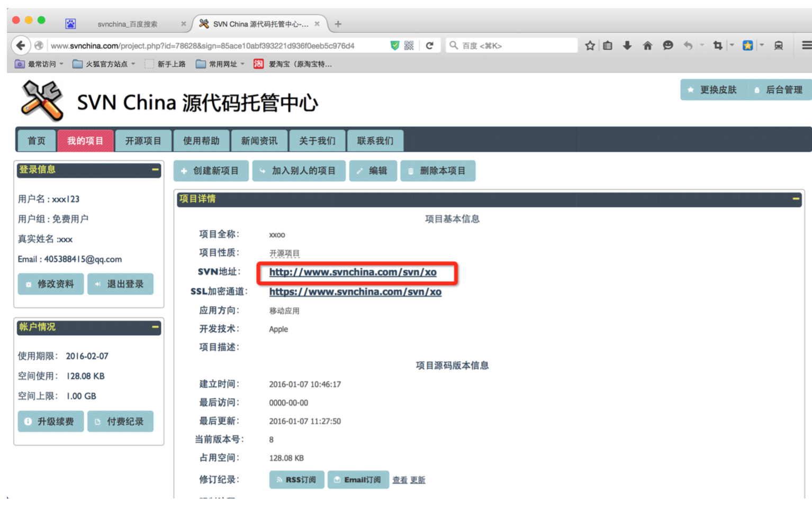Select the 我的项目 navigation tab
This screenshot has width=812, height=512.
[85, 141]
